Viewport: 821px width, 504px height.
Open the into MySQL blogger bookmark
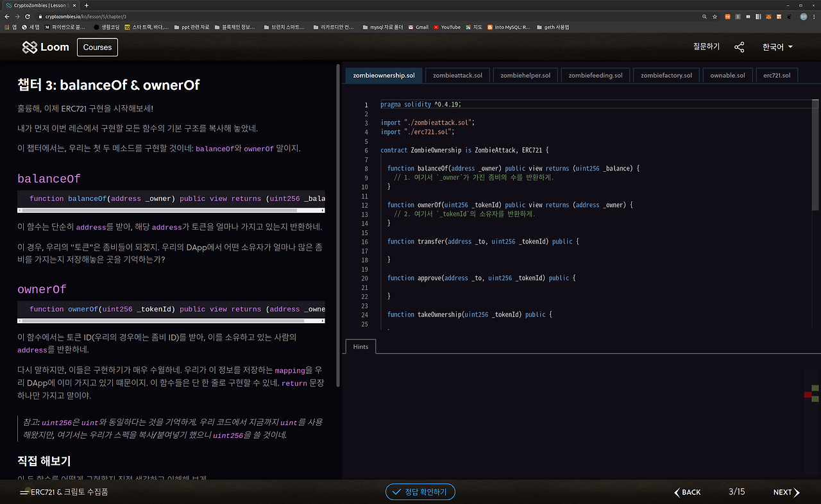509,27
